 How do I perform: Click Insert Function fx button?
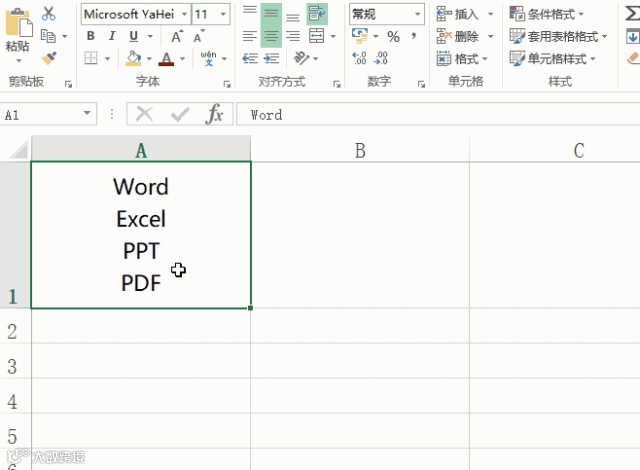tap(215, 114)
